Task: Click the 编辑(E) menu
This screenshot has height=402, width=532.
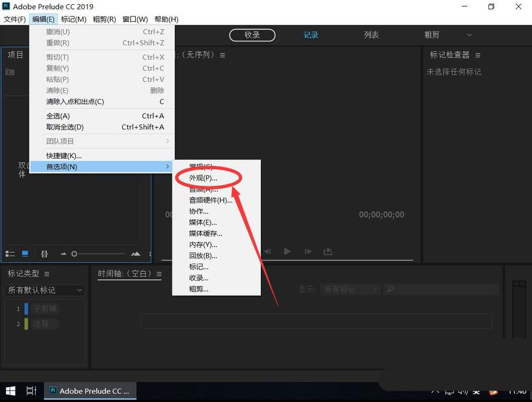Action: (44, 19)
